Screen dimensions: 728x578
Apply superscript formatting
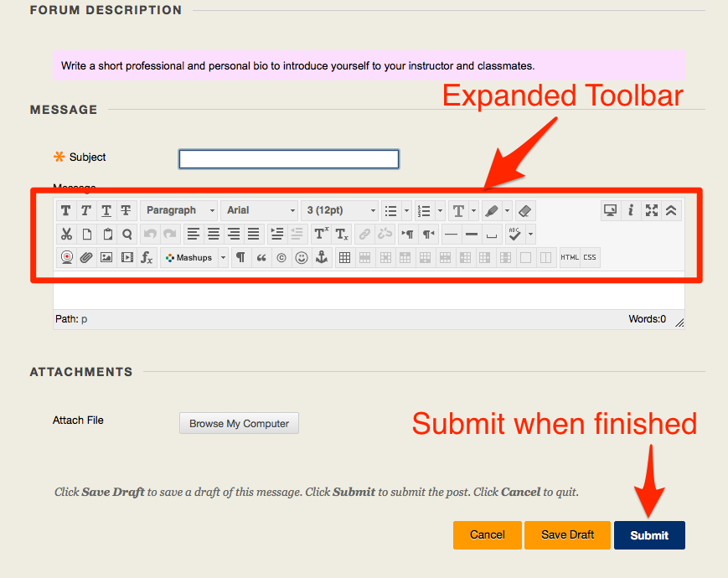321,235
